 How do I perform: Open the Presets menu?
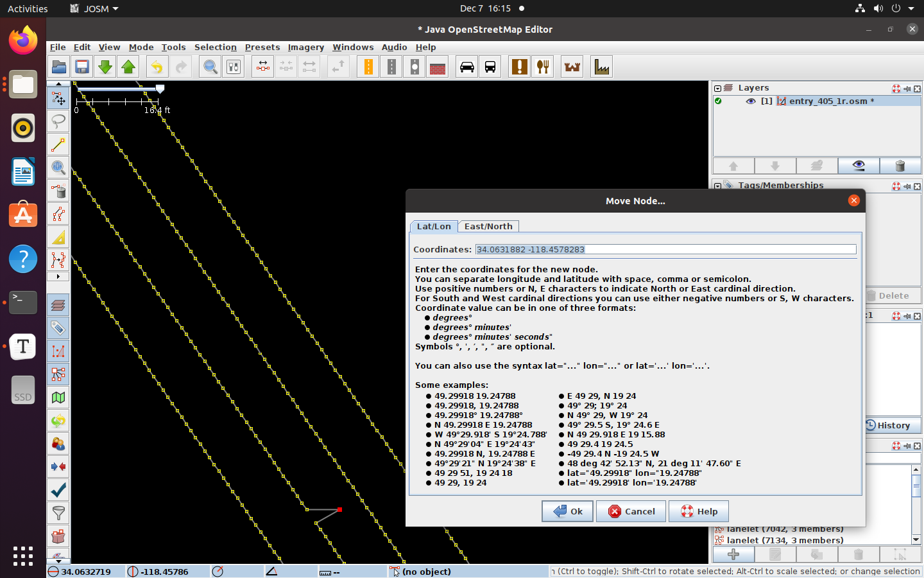pos(262,47)
